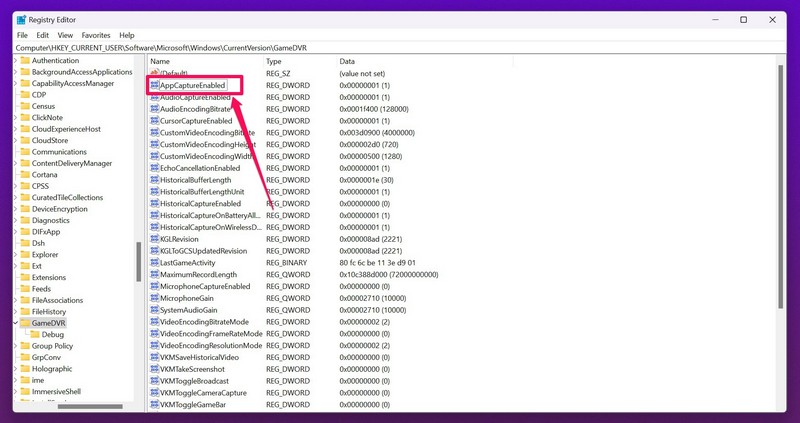Select the Cortana folder icon
This screenshot has height=423, width=800.
click(x=25, y=175)
